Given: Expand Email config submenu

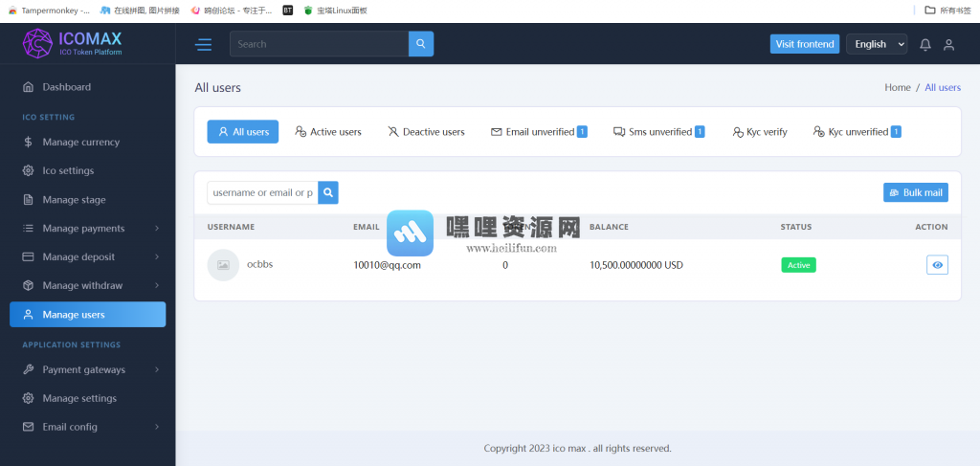Looking at the screenshot, I should click(x=157, y=427).
